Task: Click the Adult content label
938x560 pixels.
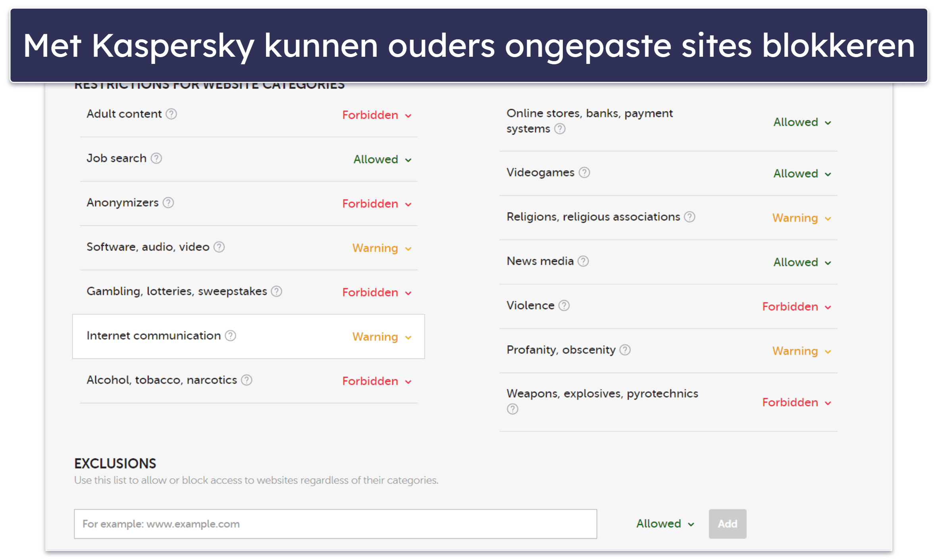Action: [124, 114]
